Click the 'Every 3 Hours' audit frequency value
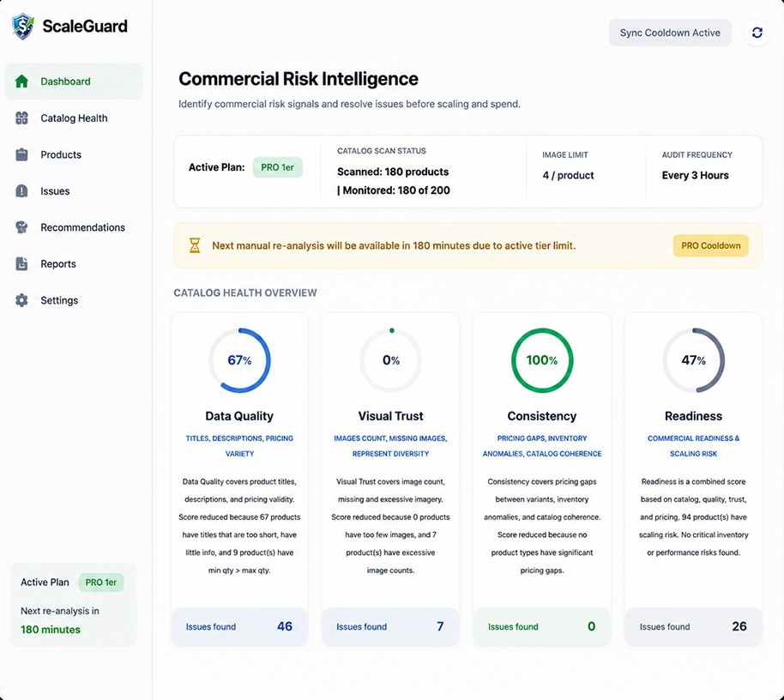This screenshot has height=700, width=784. 695,176
